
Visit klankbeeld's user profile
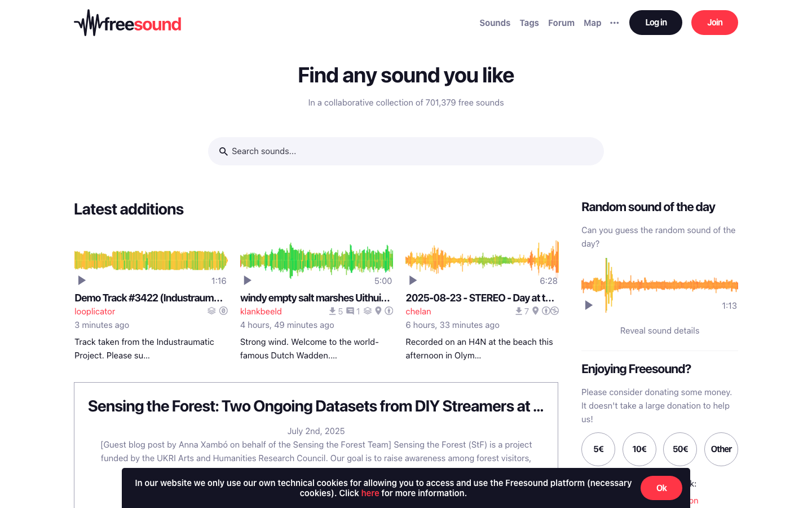tap(261, 312)
